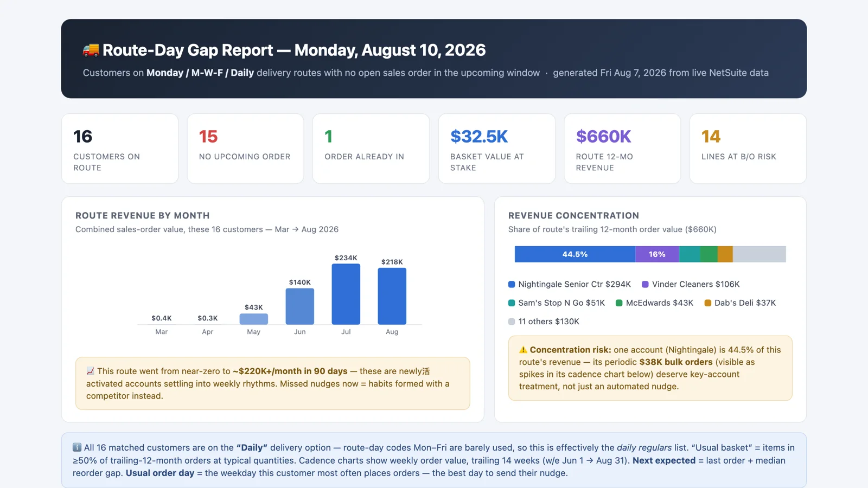Click the Route-Day Gap Report title
Image resolution: width=868 pixels, height=488 pixels.
click(294, 50)
